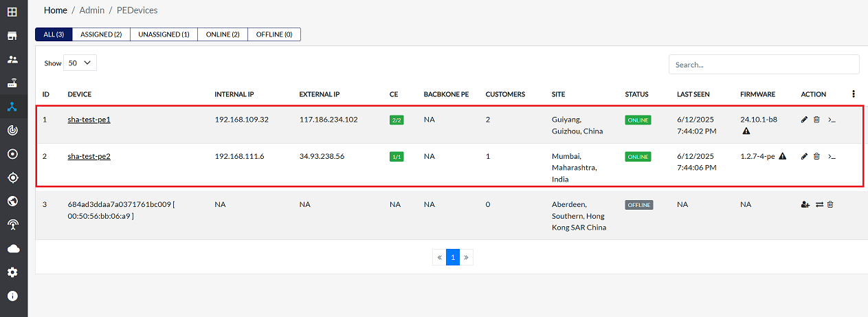Open the Show entries count dropdown
The width and height of the screenshot is (868, 317).
point(80,63)
